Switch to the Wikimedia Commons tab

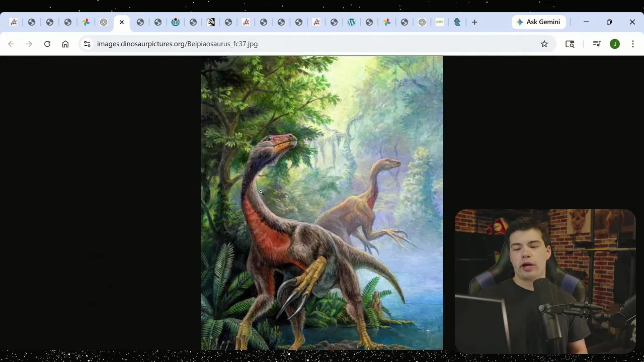click(176, 22)
